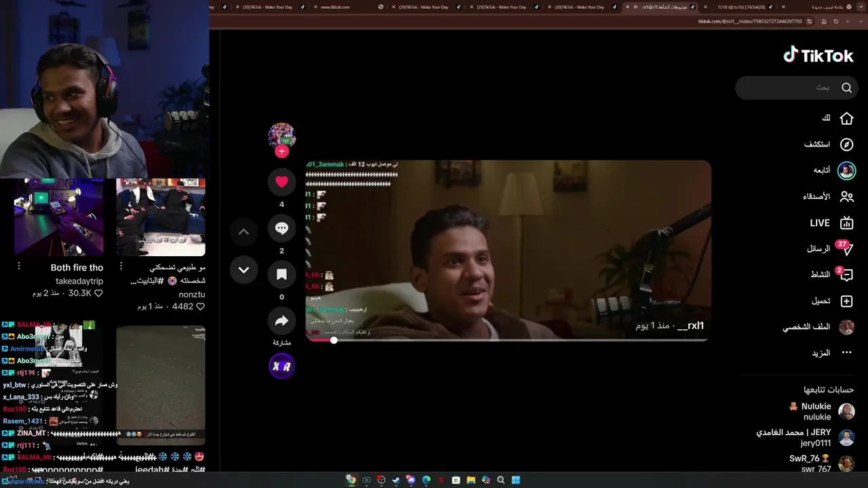This screenshot has width=868, height=488.
Task: Open the مو طبيعي تضحكني video thumbnail
Action: (x=161, y=218)
